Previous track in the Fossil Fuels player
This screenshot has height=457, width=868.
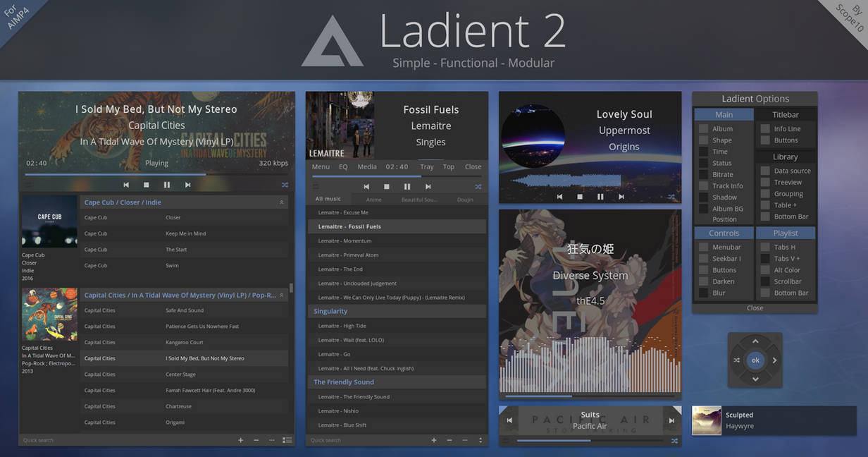coord(366,187)
